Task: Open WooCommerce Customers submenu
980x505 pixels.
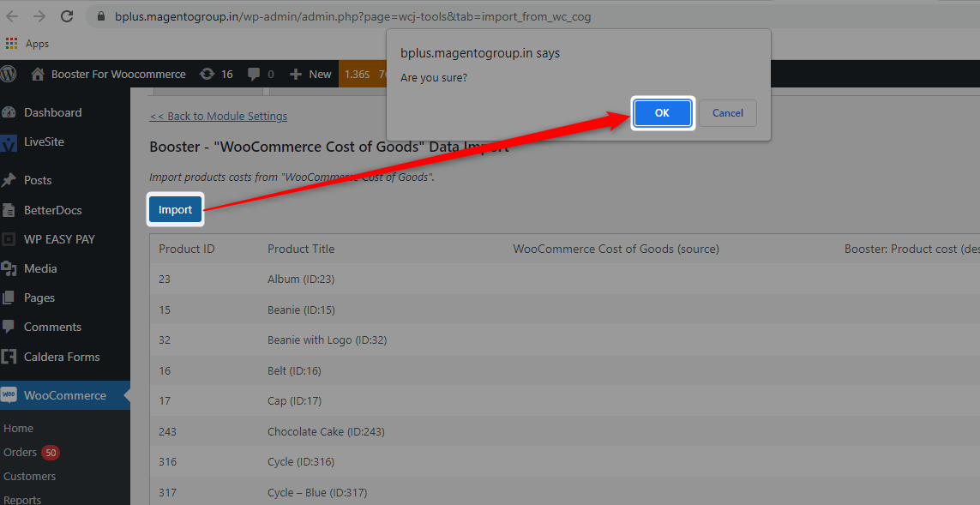Action: coord(29,476)
